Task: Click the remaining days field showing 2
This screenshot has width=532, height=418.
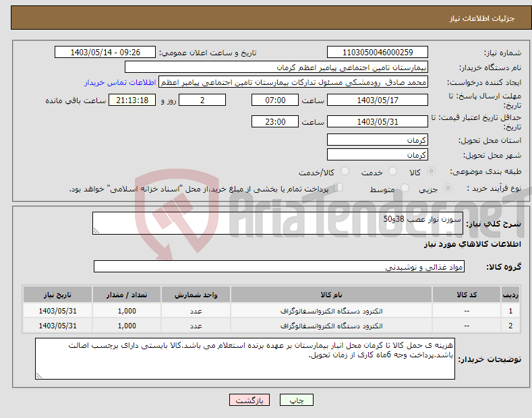Action: (x=202, y=100)
